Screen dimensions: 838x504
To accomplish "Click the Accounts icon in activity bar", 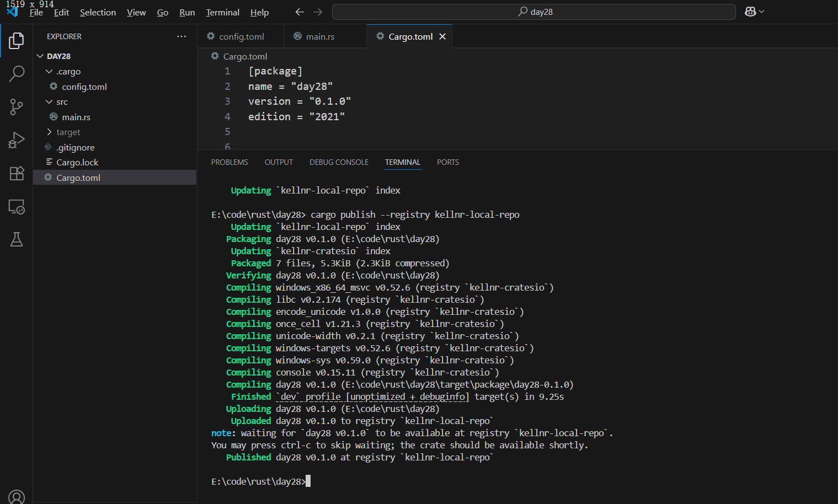I will (x=17, y=496).
